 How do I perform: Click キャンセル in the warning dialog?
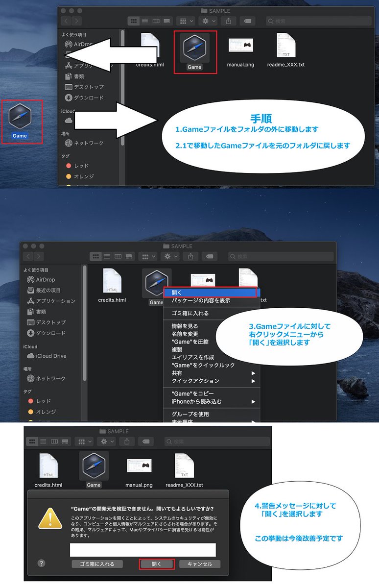pyautogui.click(x=200, y=564)
